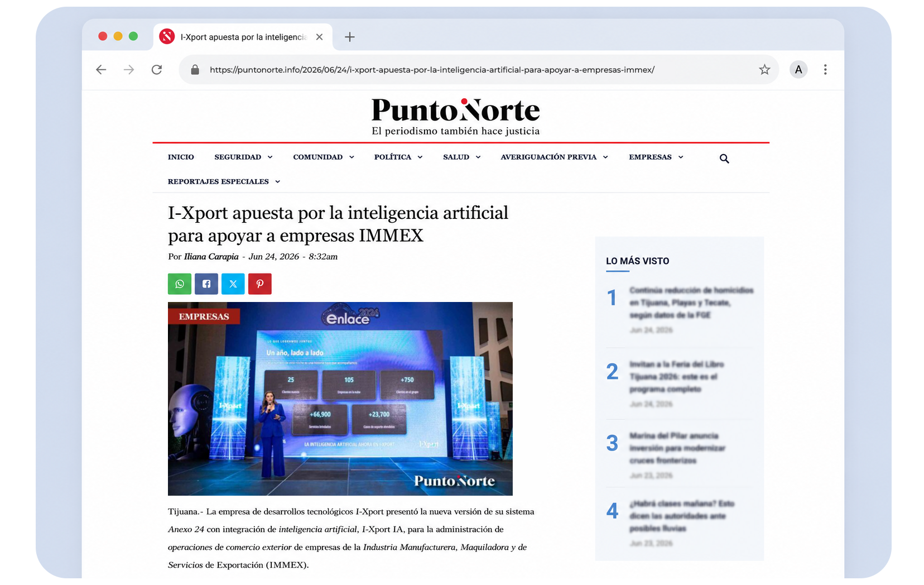The width and height of the screenshot is (924, 585).
Task: Open the SEGURIDAD nav label
Action: coord(238,157)
